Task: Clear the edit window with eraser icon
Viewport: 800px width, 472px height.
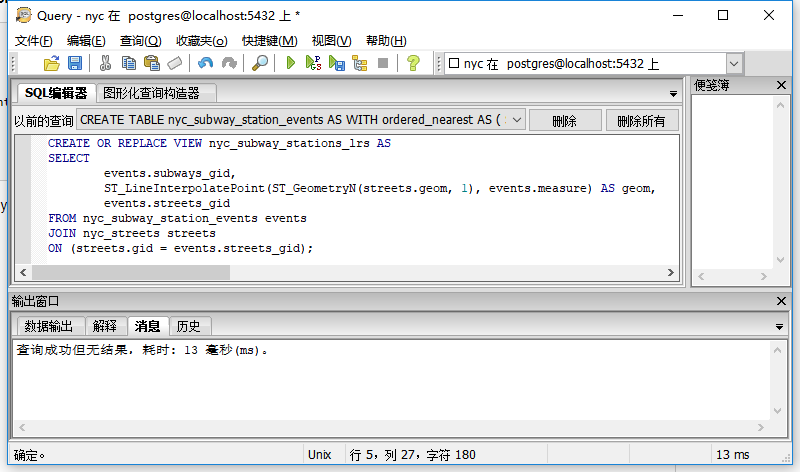Action: tap(174, 63)
